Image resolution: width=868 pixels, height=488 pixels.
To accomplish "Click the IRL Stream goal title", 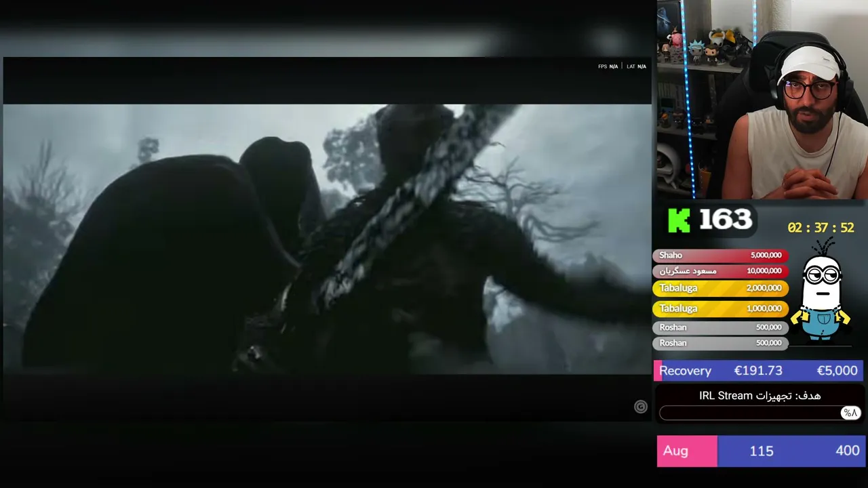I will 759,396.
